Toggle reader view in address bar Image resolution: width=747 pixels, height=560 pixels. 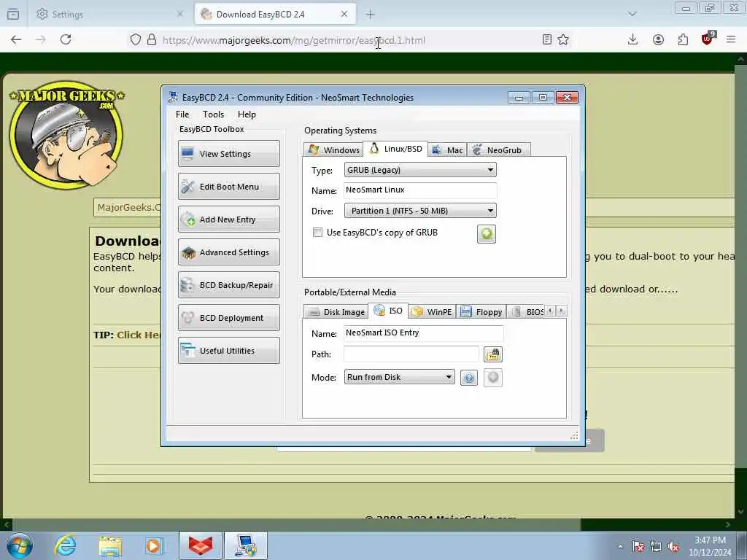(x=547, y=39)
